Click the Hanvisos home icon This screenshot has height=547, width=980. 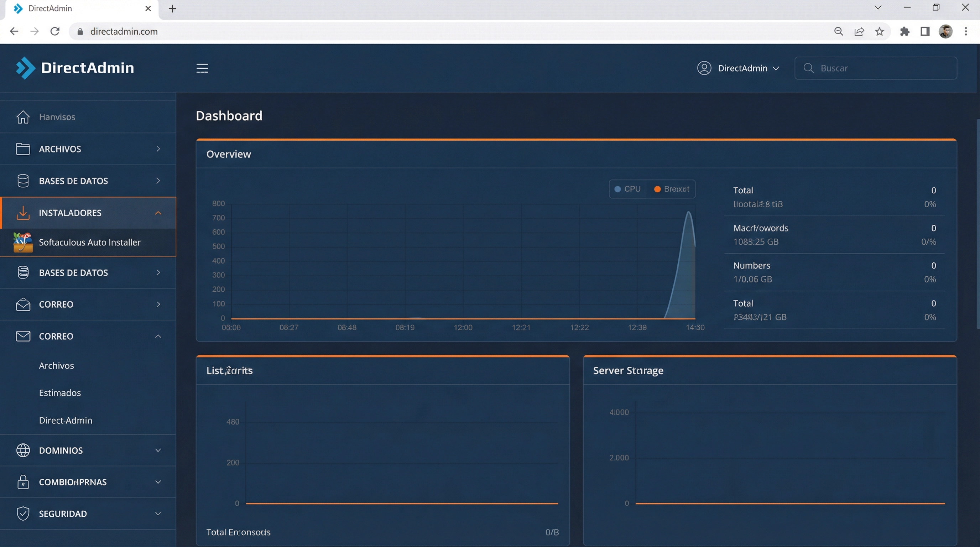tap(23, 117)
